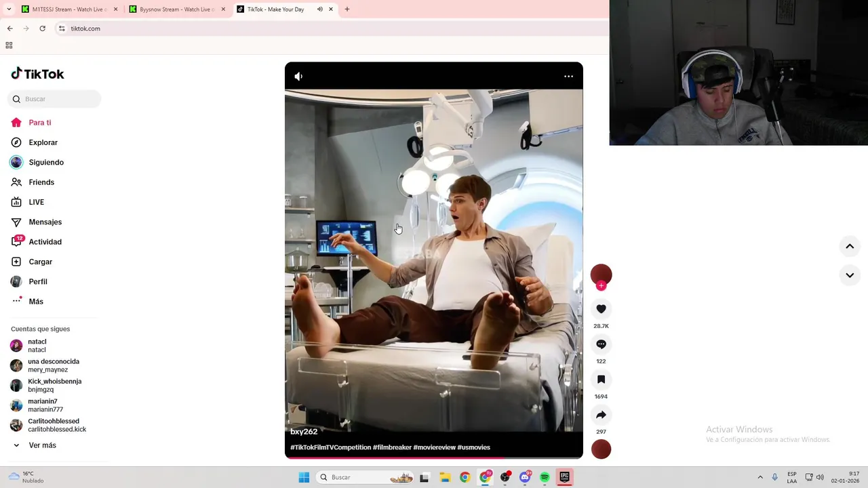Image resolution: width=868 pixels, height=488 pixels.
Task: Open the creator's avatar above the like button
Action: tap(601, 274)
